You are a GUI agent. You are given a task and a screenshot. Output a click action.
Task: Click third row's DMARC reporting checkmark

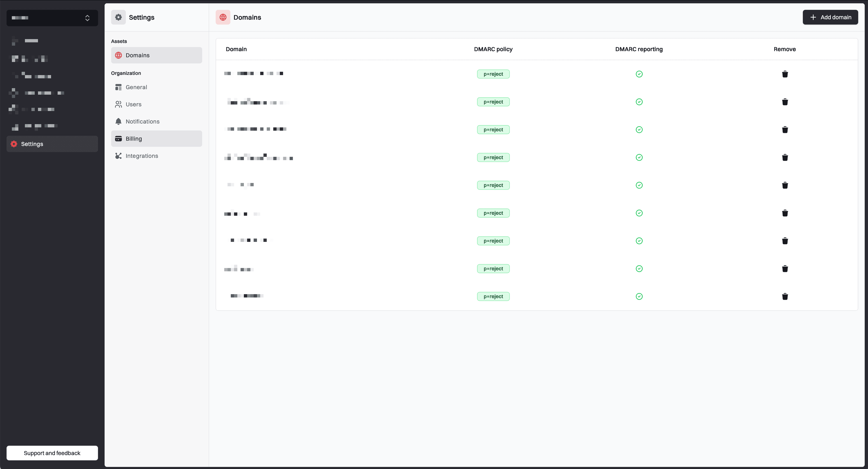[639, 129]
